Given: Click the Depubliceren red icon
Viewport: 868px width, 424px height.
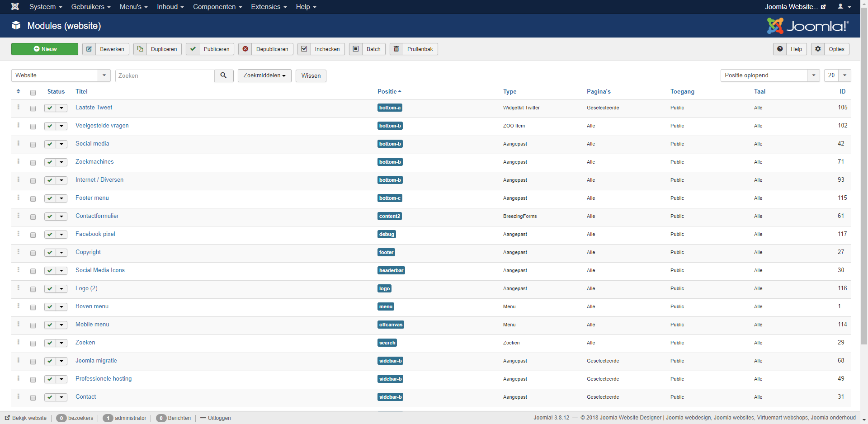Looking at the screenshot, I should point(245,49).
